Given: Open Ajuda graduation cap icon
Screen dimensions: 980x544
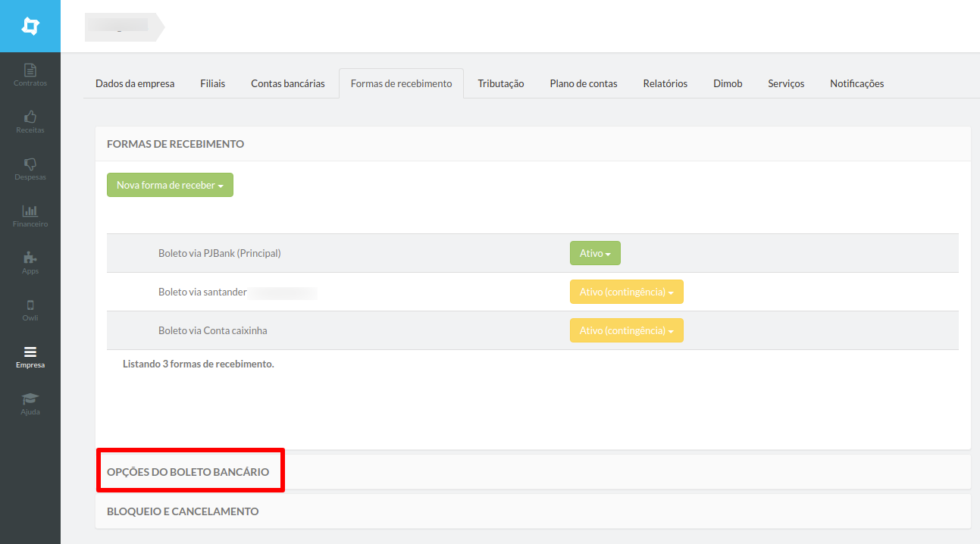Looking at the screenshot, I should [x=30, y=399].
